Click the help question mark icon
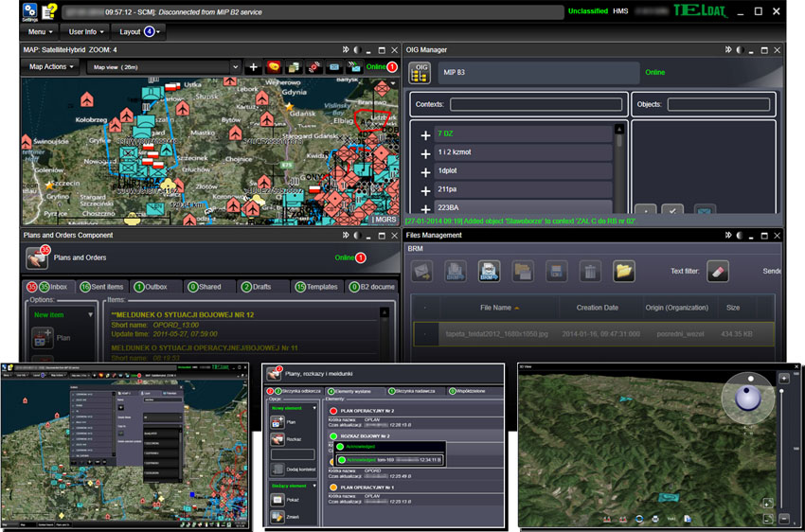 click(x=48, y=11)
